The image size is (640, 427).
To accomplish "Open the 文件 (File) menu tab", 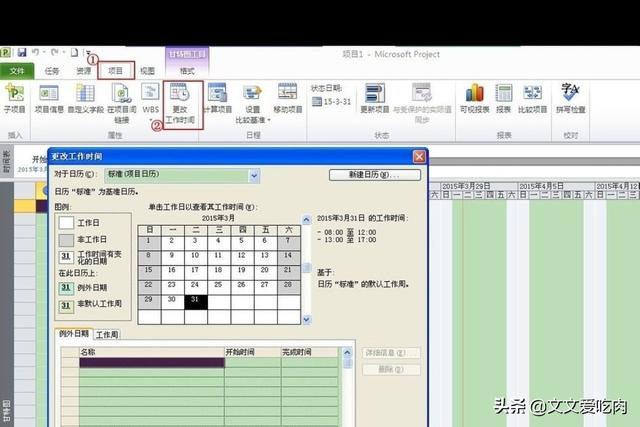I will pos(17,71).
